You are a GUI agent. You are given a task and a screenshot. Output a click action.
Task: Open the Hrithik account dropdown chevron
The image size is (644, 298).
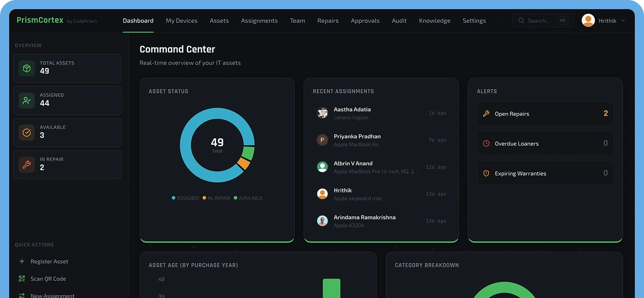click(x=623, y=21)
